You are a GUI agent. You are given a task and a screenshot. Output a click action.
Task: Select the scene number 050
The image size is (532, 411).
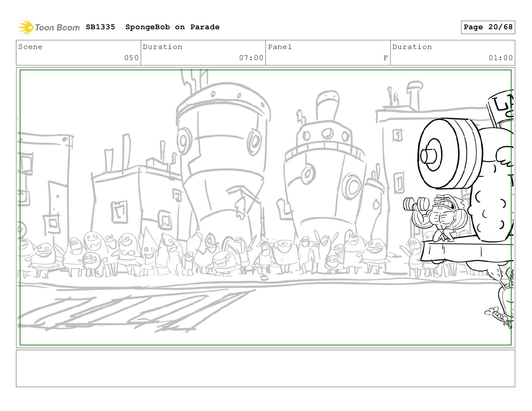point(131,58)
